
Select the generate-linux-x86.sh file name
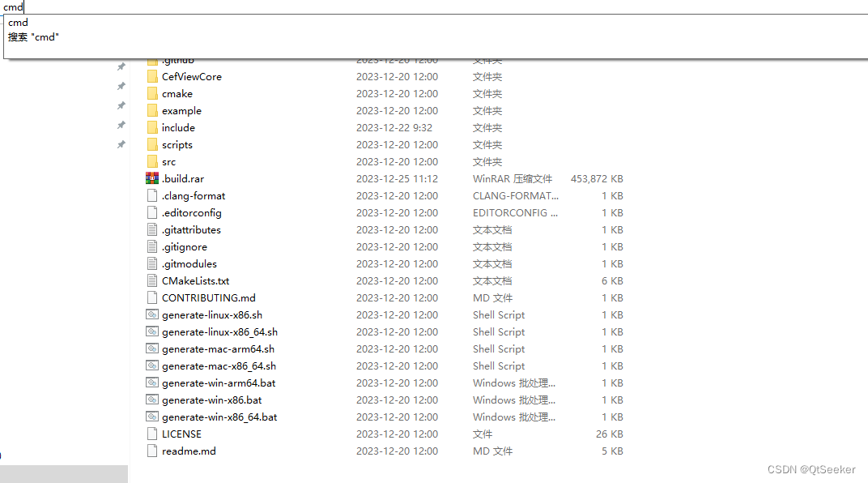[x=212, y=314]
